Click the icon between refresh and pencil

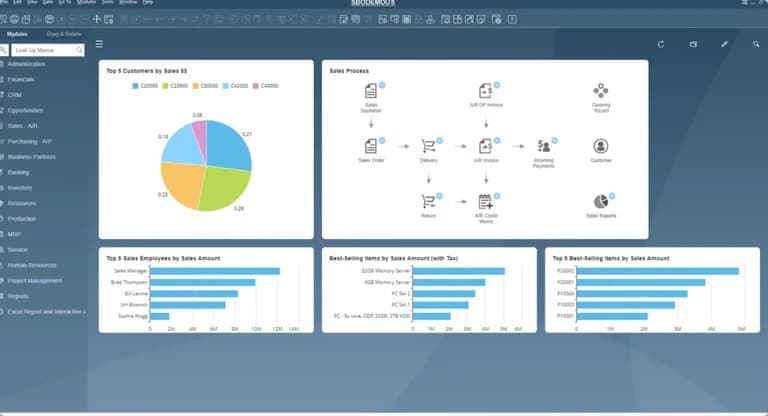pos(693,44)
